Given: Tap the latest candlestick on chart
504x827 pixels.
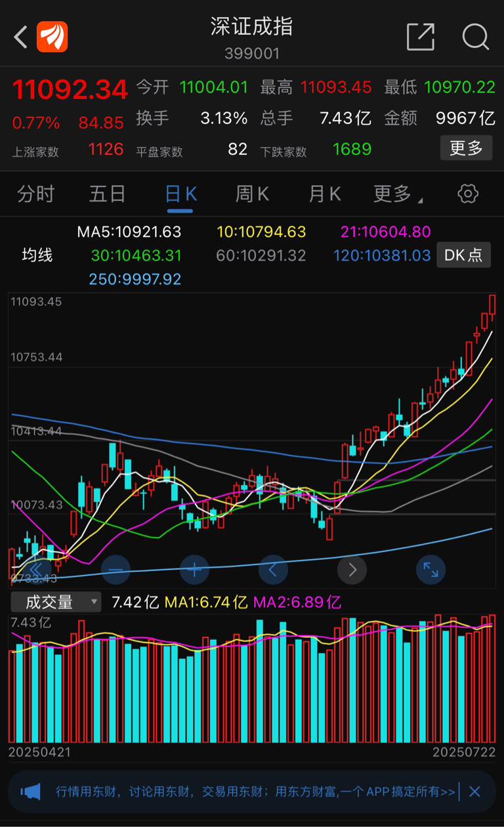Looking at the screenshot, I should coord(492,307).
